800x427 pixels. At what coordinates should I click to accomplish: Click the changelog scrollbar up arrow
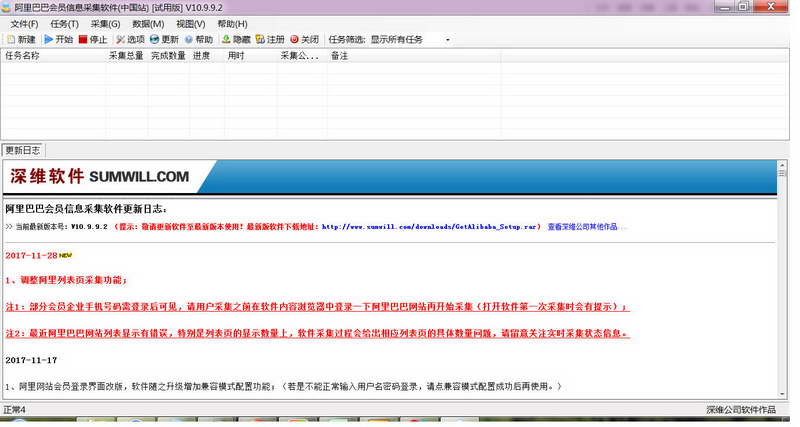782,165
